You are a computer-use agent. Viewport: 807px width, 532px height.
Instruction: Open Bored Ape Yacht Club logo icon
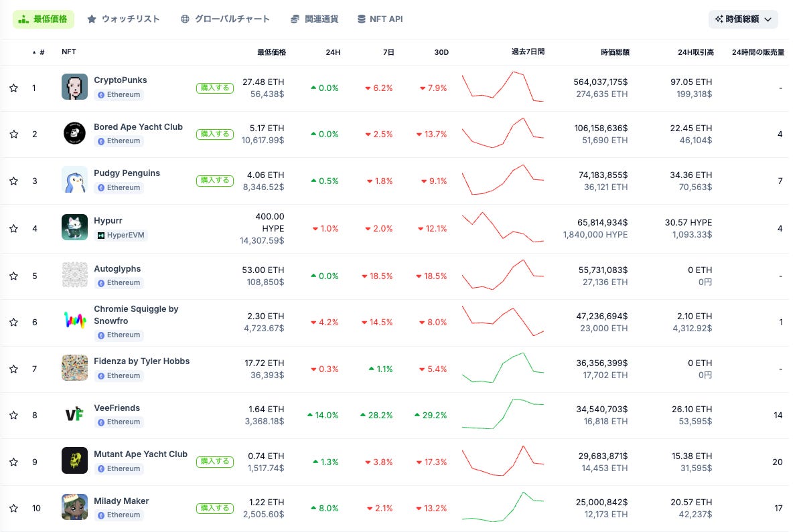pyautogui.click(x=74, y=133)
